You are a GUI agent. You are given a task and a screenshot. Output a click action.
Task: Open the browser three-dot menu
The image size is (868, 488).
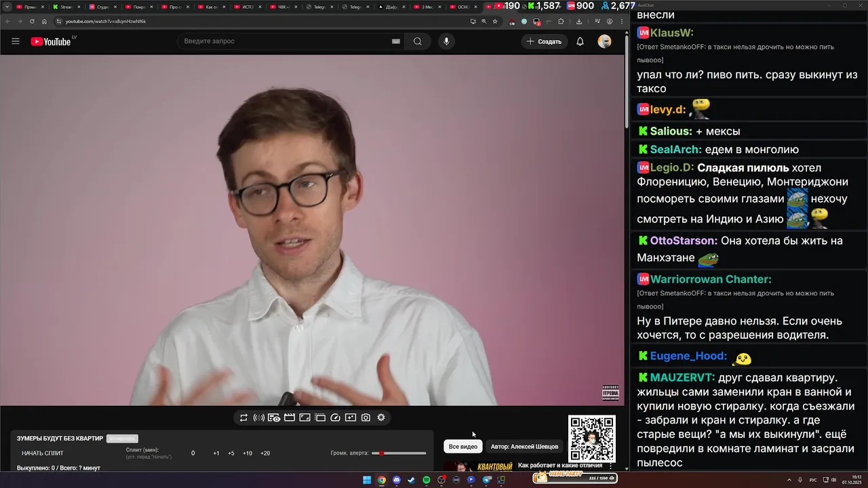point(622,21)
